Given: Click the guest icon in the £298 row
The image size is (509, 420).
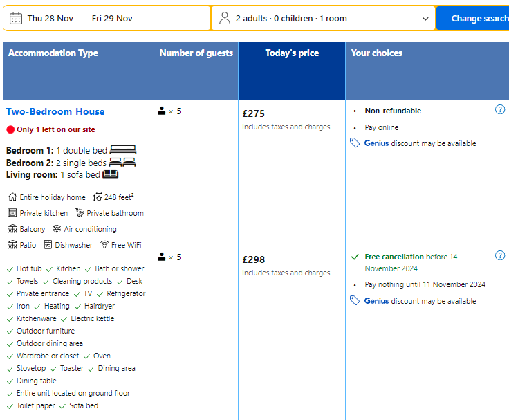Looking at the screenshot, I should [162, 257].
